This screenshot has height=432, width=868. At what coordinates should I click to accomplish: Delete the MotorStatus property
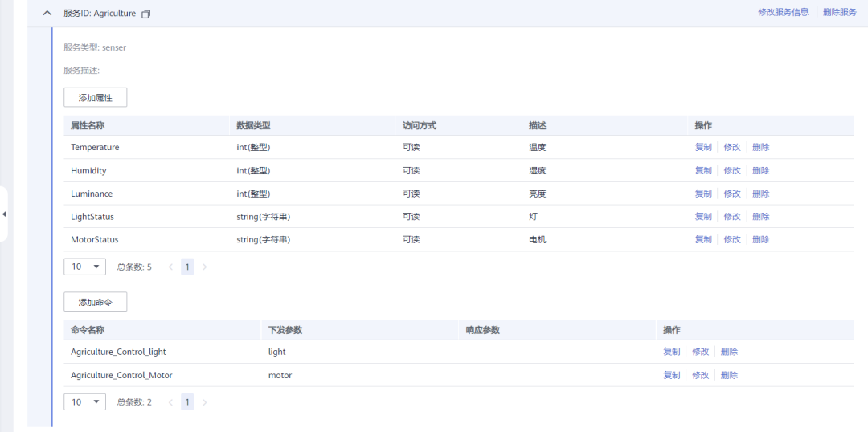click(x=761, y=239)
